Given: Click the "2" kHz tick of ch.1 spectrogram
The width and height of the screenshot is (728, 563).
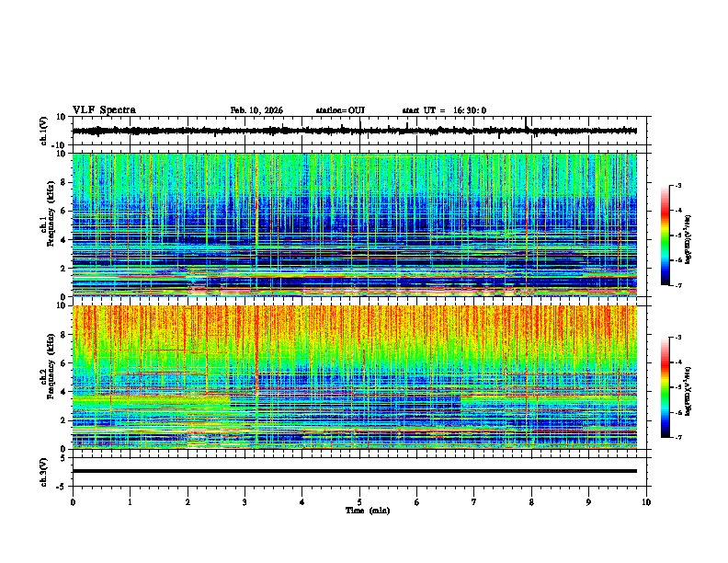Looking at the screenshot, I should 65,269.
